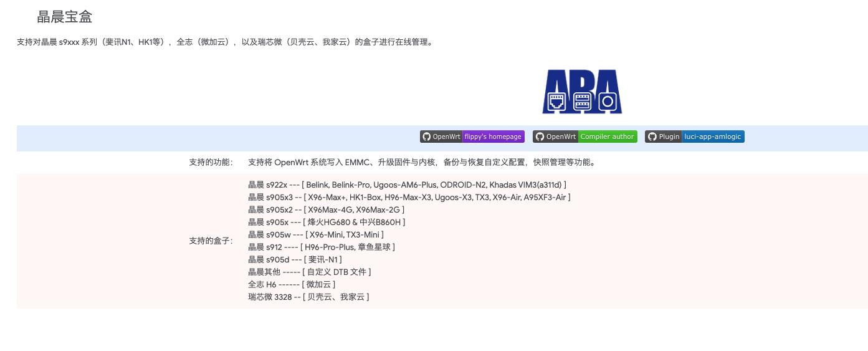Click the blue ABA logo image

[582, 92]
